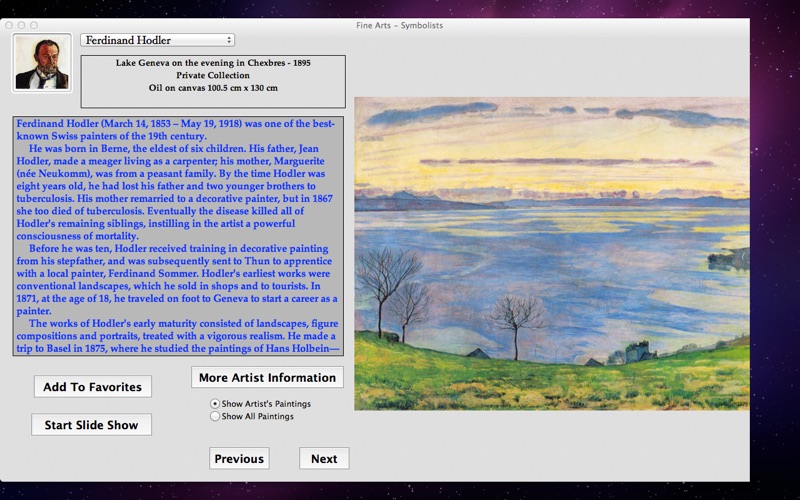Open More Artist Information
Viewport: 800px width, 500px height.
point(267,378)
